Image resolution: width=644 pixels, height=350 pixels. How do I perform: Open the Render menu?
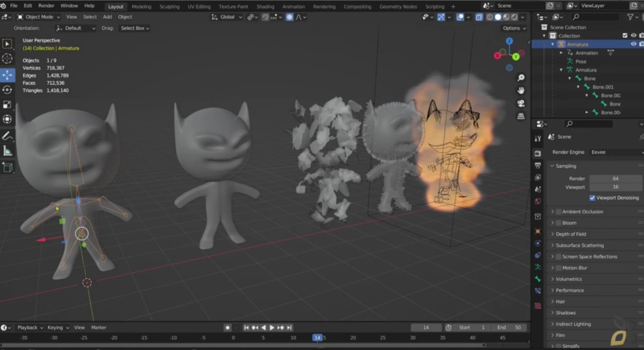coord(46,6)
